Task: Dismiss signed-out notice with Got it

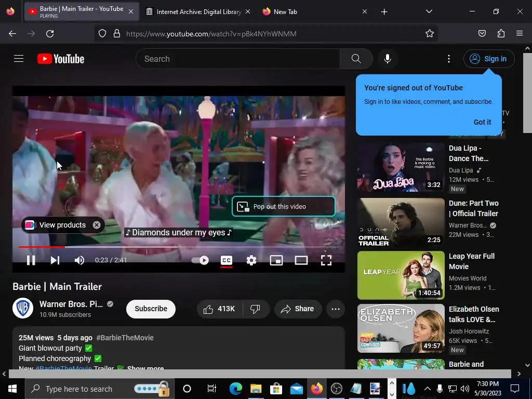Action: [x=482, y=122]
